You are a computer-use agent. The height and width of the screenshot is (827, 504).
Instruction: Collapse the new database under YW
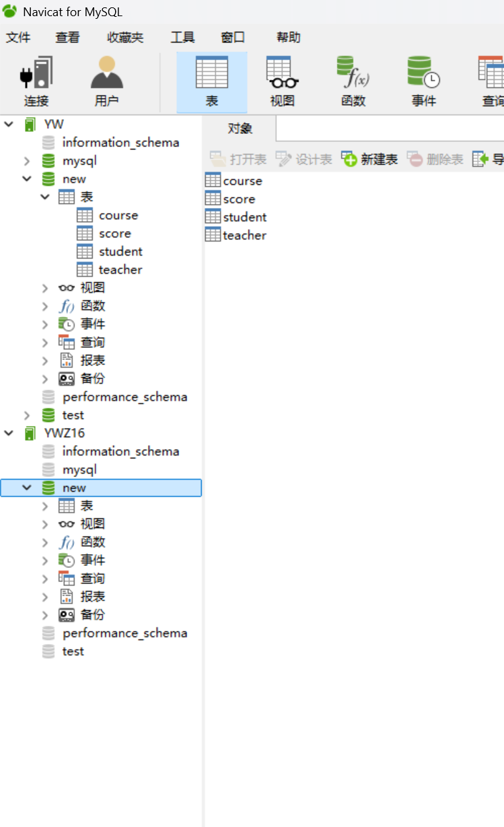pos(27,179)
